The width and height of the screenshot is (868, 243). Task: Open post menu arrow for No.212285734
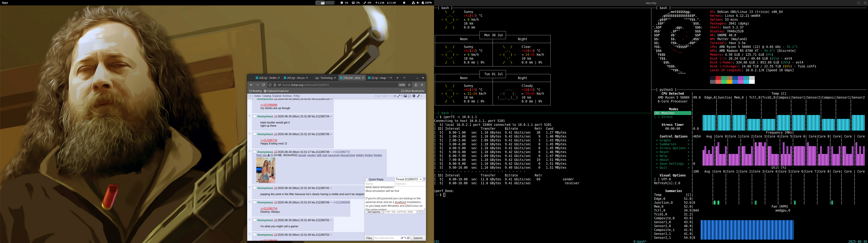click(331, 117)
